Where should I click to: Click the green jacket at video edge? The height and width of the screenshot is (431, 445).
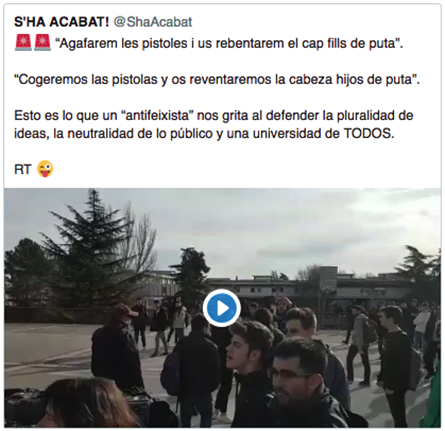(x=432, y=398)
